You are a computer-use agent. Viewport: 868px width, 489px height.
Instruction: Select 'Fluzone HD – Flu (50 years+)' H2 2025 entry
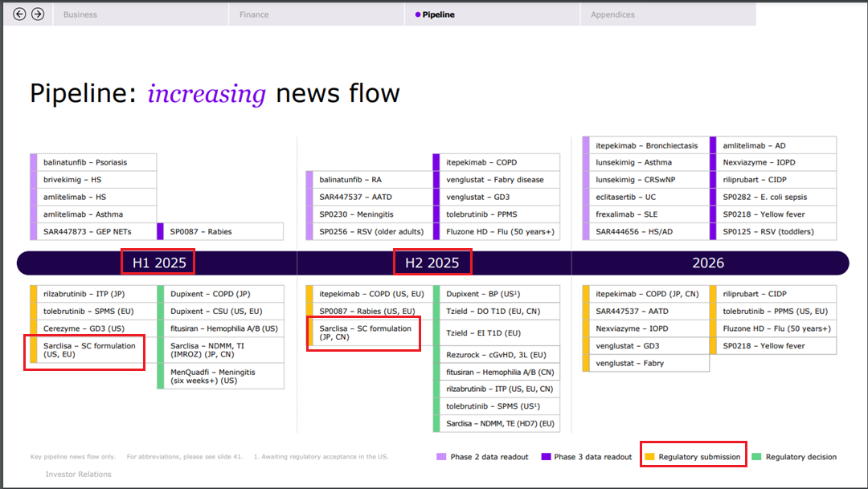(x=496, y=232)
